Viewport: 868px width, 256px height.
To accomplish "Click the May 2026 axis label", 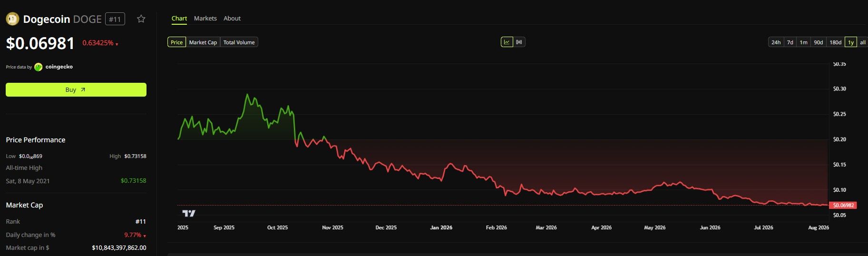I will point(655,227).
